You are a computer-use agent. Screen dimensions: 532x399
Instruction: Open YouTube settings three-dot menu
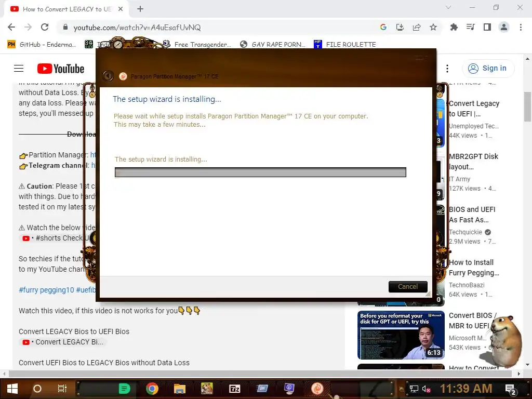tap(447, 69)
